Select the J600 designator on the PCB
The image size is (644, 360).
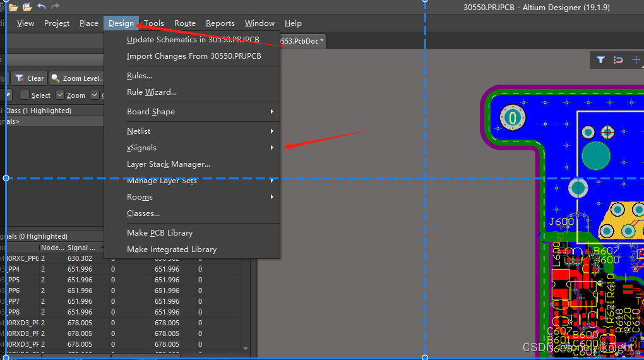pos(561,222)
